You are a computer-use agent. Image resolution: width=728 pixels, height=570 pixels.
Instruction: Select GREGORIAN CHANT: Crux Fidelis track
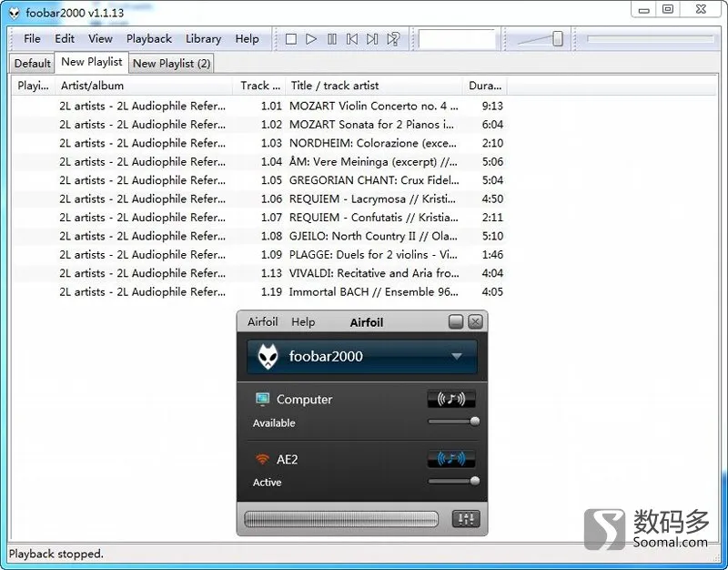259,180
